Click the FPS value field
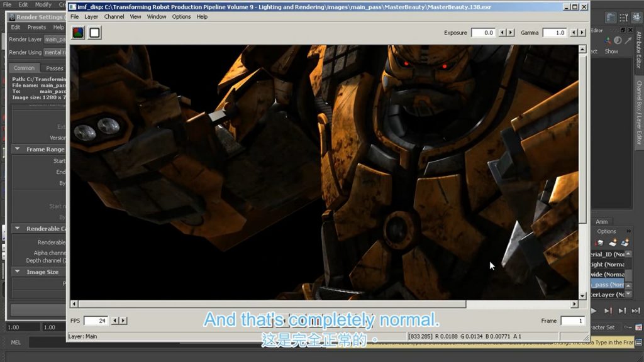 click(x=96, y=321)
